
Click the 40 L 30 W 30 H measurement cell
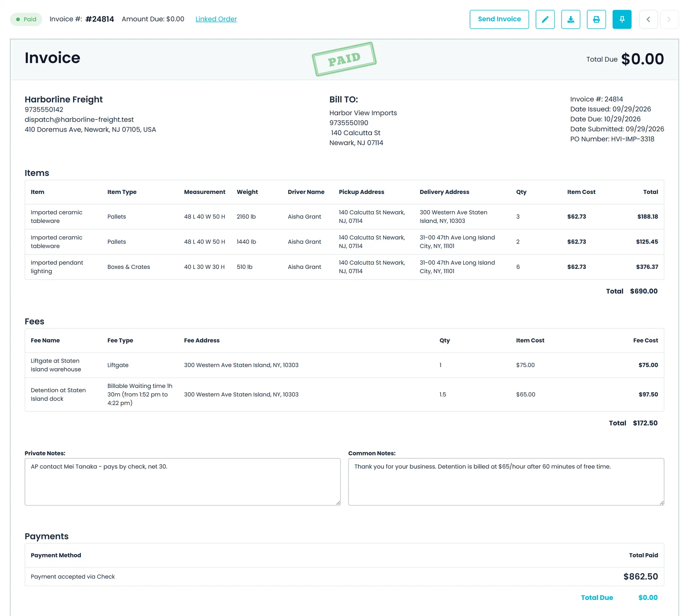[x=204, y=267]
